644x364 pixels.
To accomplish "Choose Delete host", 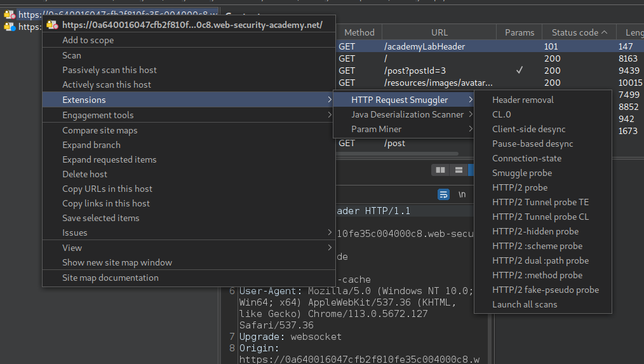I will point(189,174).
